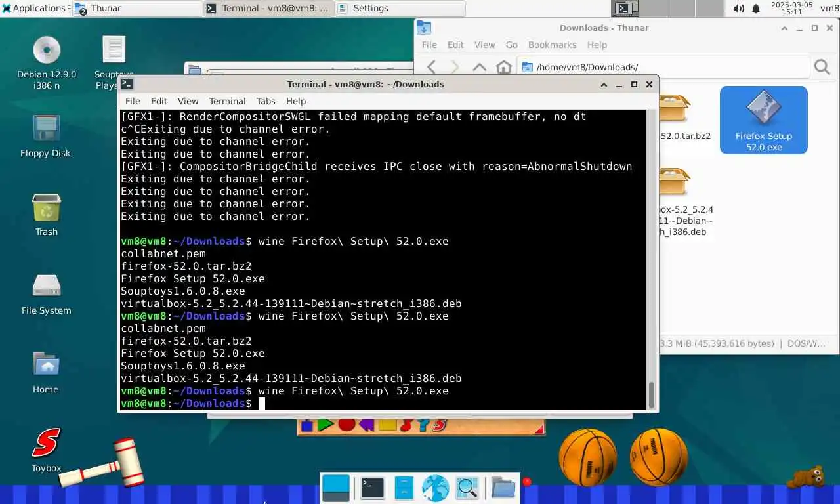Click the toy hammer on desktop

point(102,463)
